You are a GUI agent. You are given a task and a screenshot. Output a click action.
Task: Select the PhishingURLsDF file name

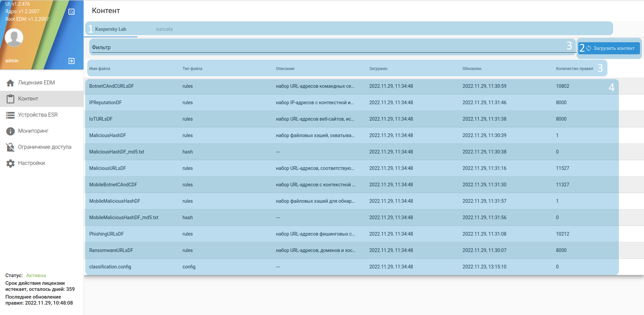point(107,234)
